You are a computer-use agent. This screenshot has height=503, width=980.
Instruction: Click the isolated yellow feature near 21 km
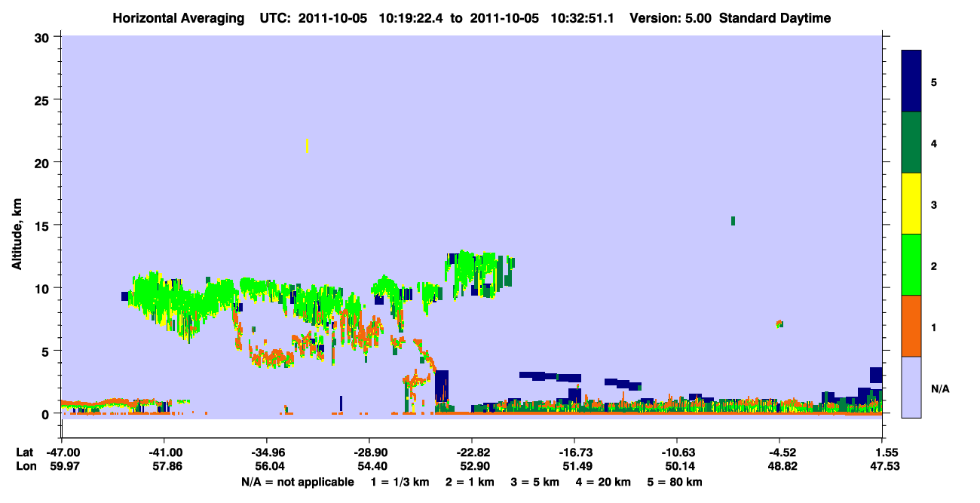[308, 146]
